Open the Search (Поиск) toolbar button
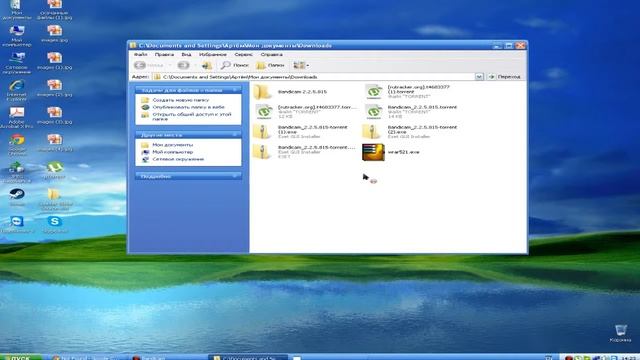 point(235,65)
